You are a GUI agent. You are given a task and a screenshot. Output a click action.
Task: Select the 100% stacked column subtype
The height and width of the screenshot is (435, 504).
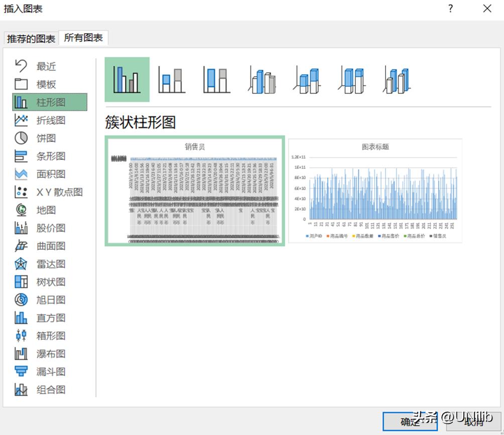[x=216, y=78]
